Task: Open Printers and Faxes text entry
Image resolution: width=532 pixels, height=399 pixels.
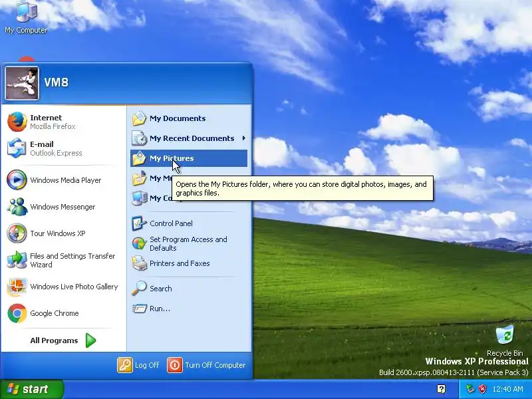Action: [180, 263]
